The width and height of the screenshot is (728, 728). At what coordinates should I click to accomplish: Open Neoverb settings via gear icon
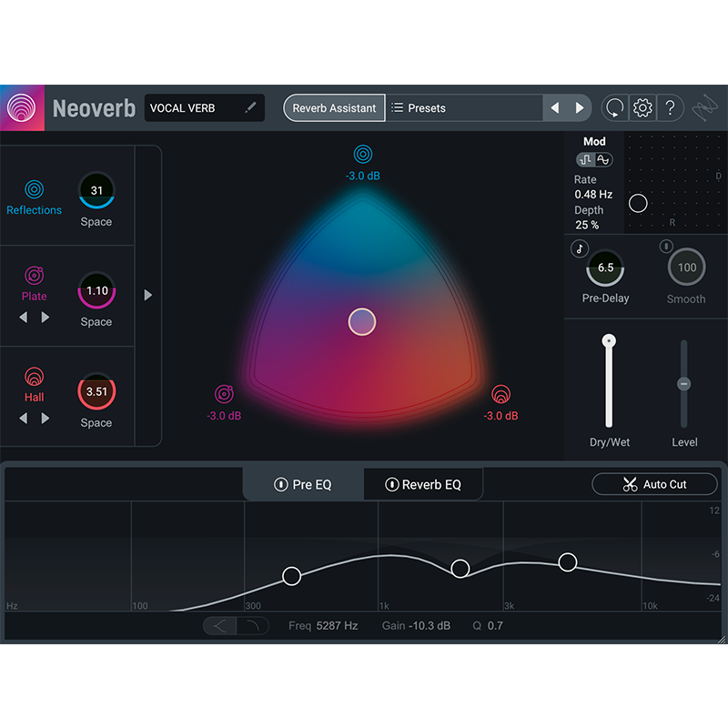click(642, 107)
